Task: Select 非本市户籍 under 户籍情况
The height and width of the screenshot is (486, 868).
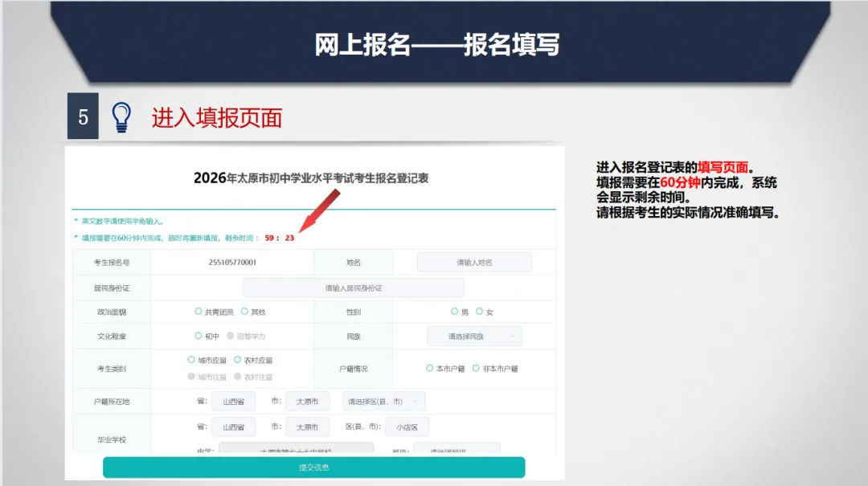Action: 475,369
